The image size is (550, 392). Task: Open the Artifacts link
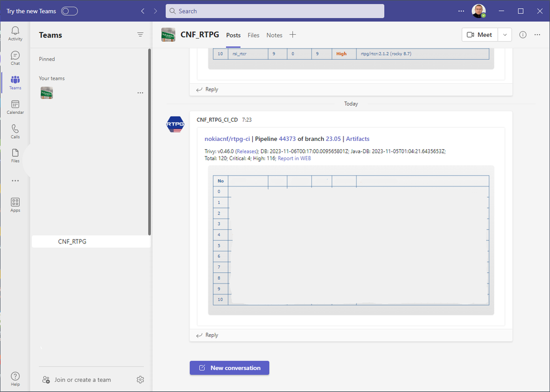(x=357, y=139)
